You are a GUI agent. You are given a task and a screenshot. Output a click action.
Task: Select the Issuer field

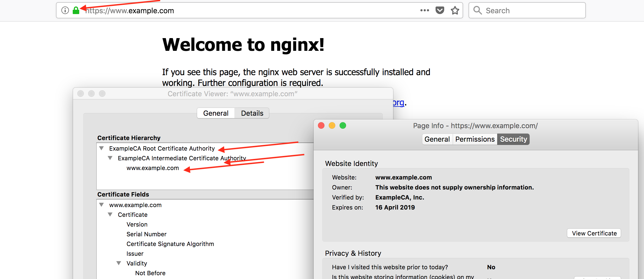[x=135, y=254]
